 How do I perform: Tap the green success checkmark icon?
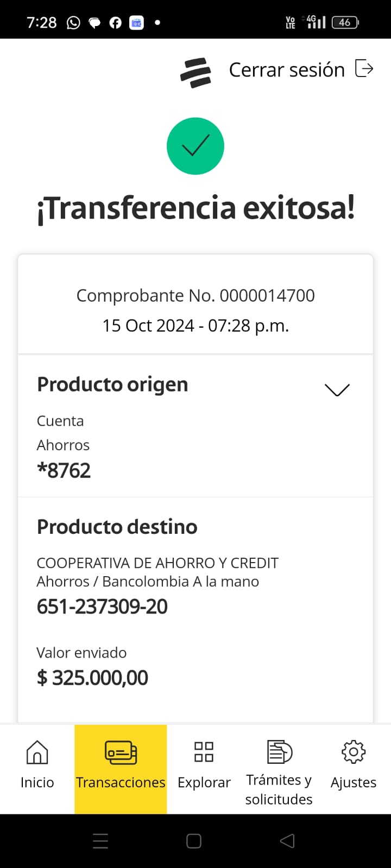(195, 146)
